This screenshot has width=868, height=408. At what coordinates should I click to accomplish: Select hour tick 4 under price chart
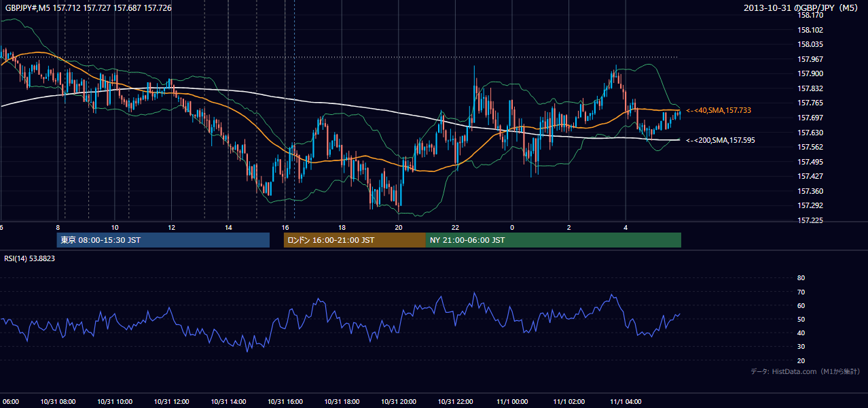pyautogui.click(x=626, y=227)
